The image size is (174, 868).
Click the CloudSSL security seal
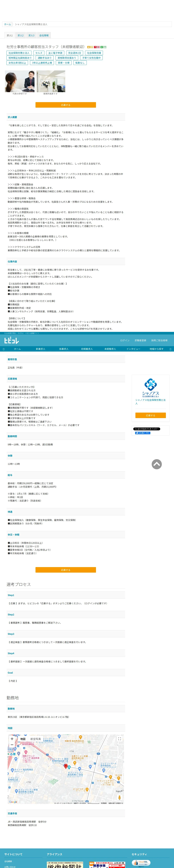click(141, 863)
